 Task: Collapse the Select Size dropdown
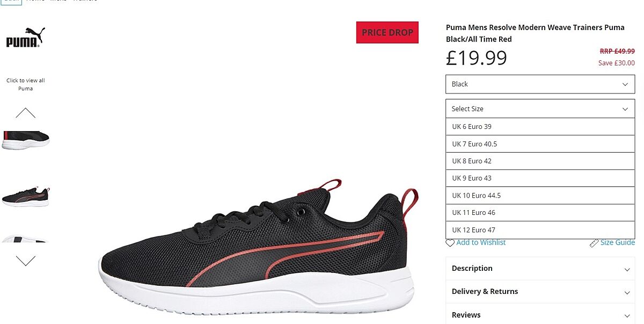pos(540,109)
